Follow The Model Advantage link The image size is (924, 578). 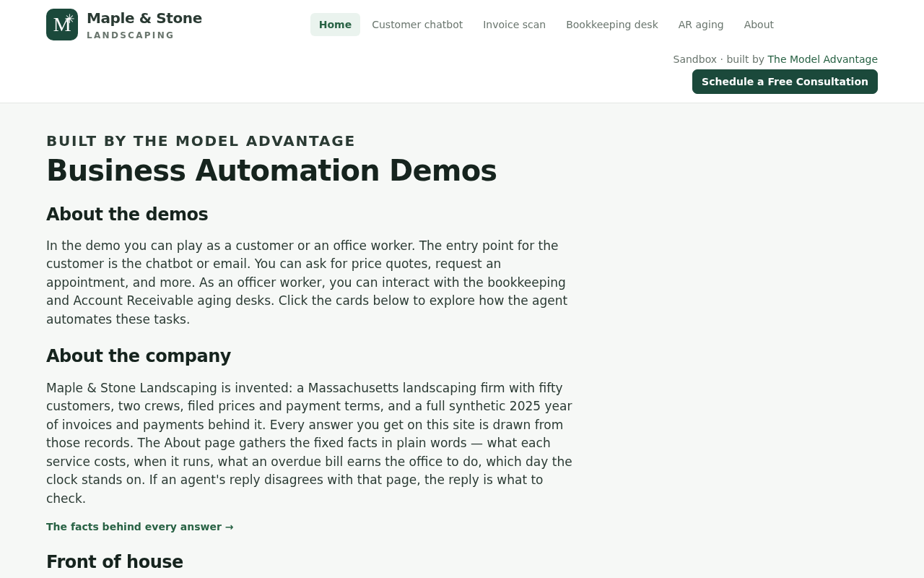coord(822,59)
